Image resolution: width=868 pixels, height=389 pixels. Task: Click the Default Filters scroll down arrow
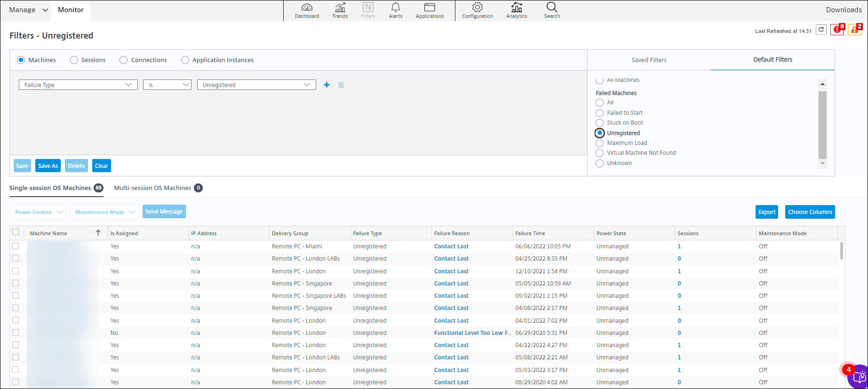[822, 163]
